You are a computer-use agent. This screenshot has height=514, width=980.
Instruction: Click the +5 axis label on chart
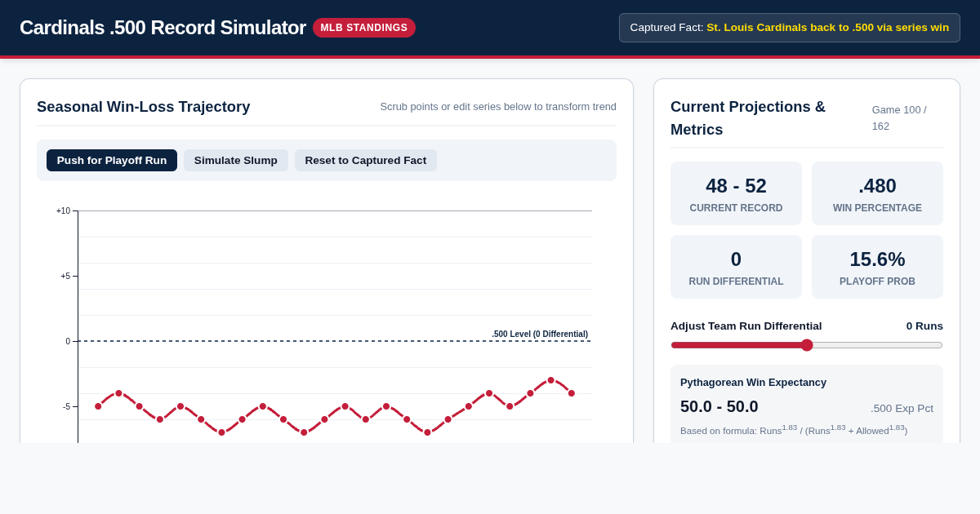(x=65, y=276)
